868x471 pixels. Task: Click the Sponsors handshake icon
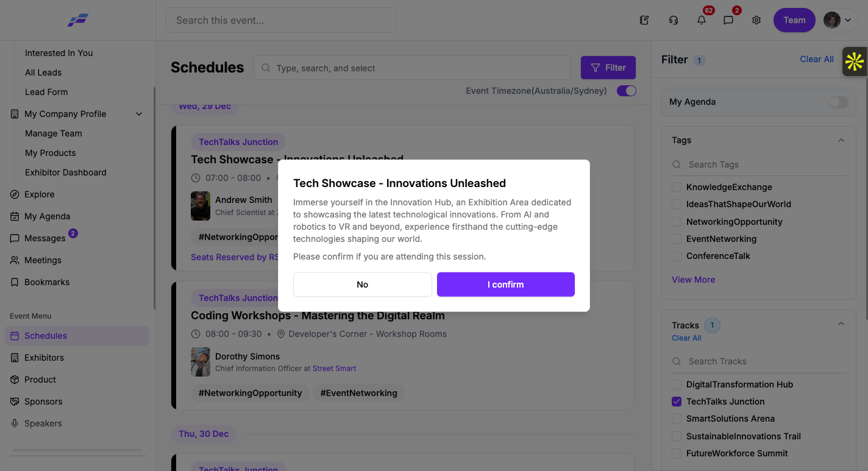coord(15,402)
